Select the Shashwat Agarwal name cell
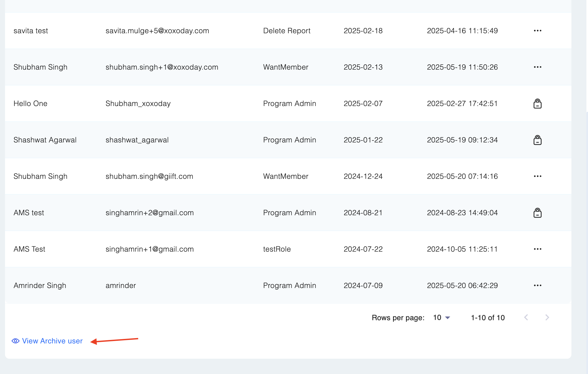The image size is (588, 374). coord(45,140)
